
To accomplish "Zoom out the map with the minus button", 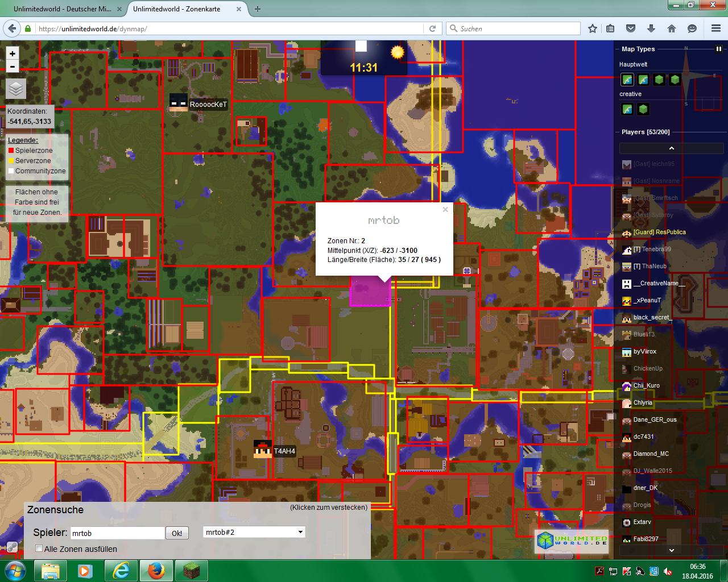I will (x=13, y=66).
